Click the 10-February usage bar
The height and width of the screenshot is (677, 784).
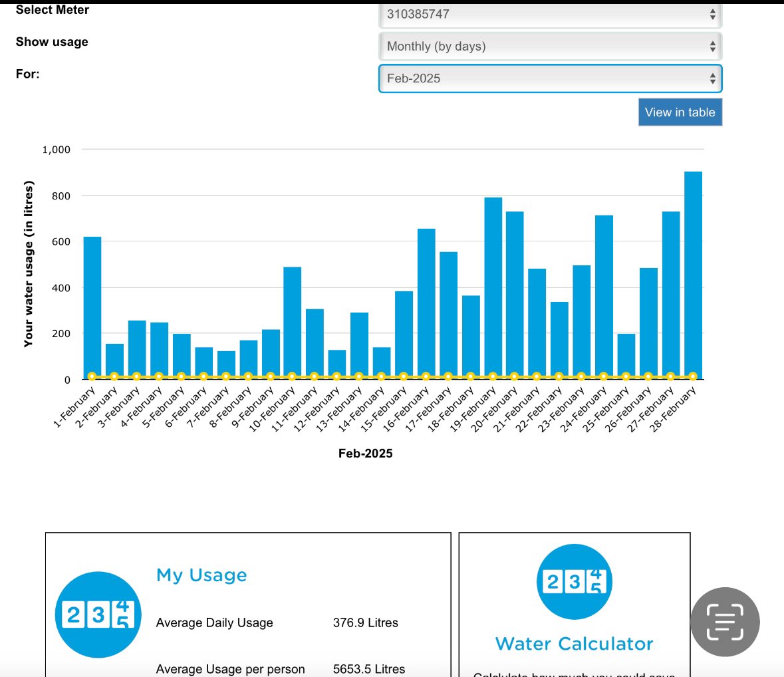tap(292, 323)
